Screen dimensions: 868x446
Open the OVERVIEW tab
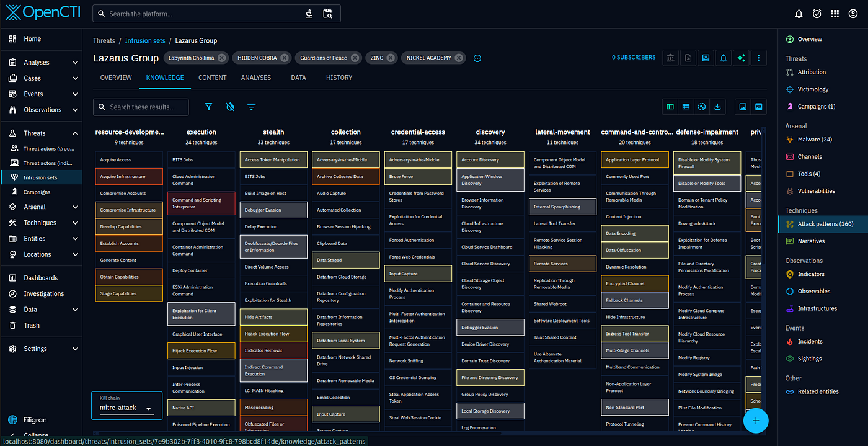116,78
